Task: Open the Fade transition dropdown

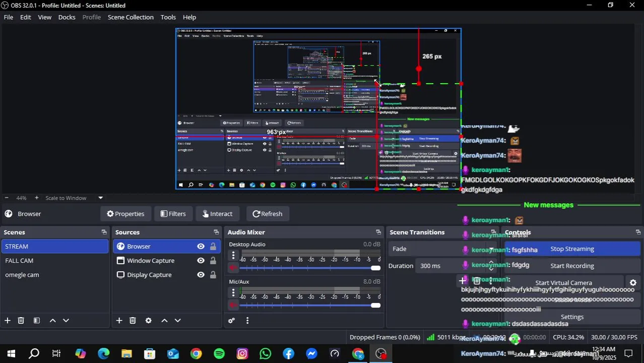Action: (x=442, y=249)
